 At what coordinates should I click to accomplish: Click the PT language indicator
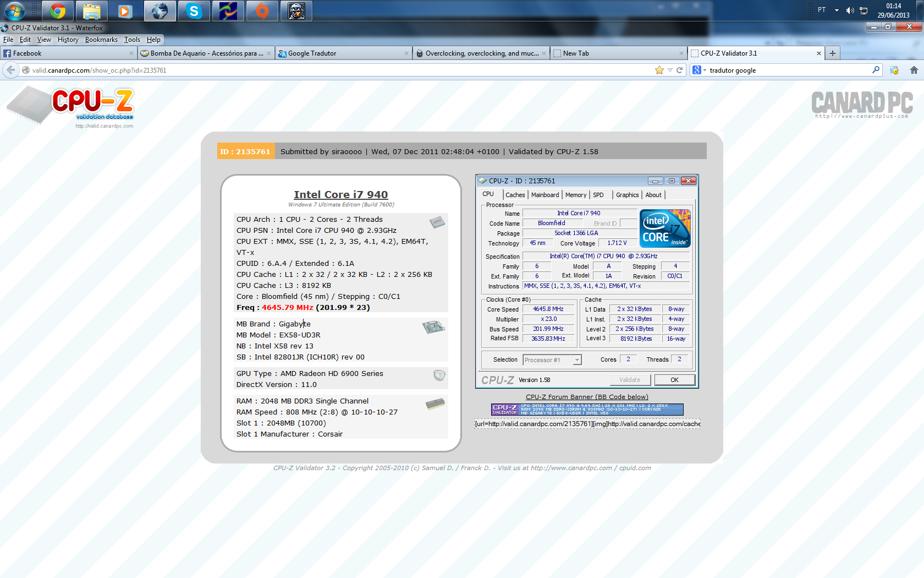click(x=822, y=10)
